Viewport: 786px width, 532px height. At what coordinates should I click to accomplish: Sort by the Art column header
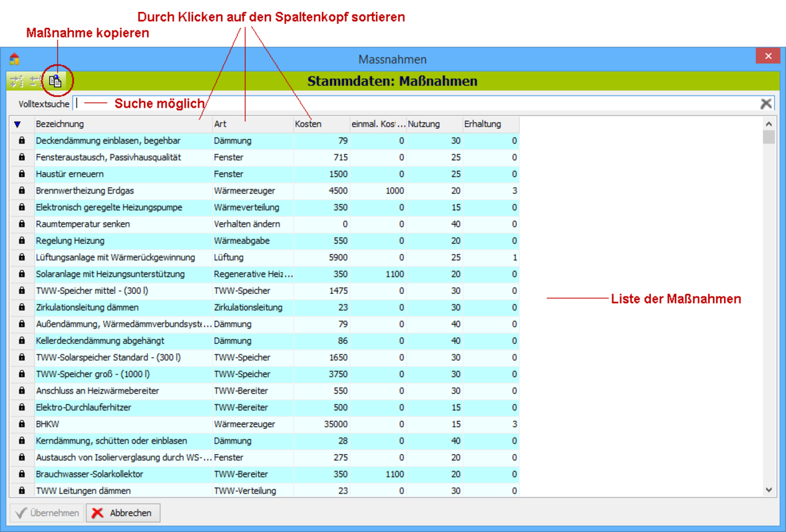pyautogui.click(x=253, y=124)
